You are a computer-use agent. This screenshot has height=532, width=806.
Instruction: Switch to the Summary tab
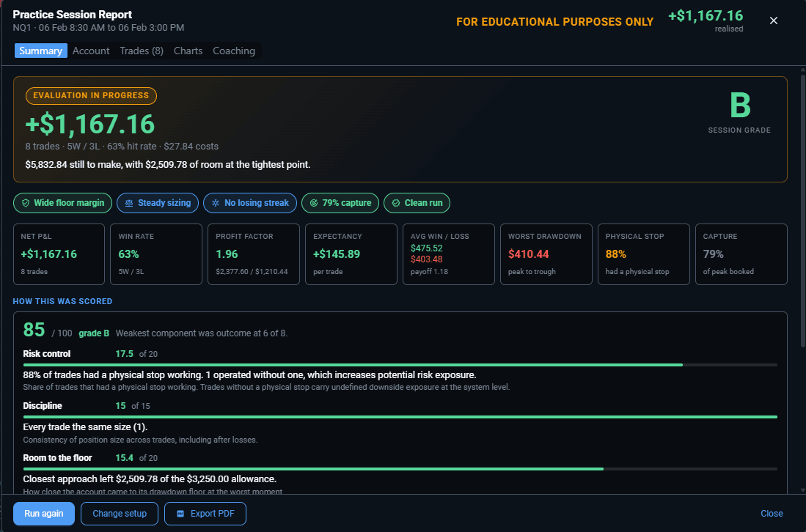click(x=40, y=51)
